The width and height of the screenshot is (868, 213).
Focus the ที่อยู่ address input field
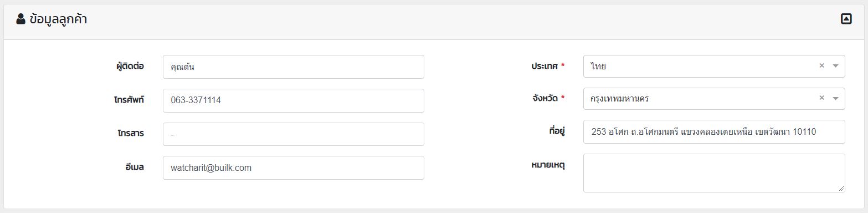pos(714,131)
